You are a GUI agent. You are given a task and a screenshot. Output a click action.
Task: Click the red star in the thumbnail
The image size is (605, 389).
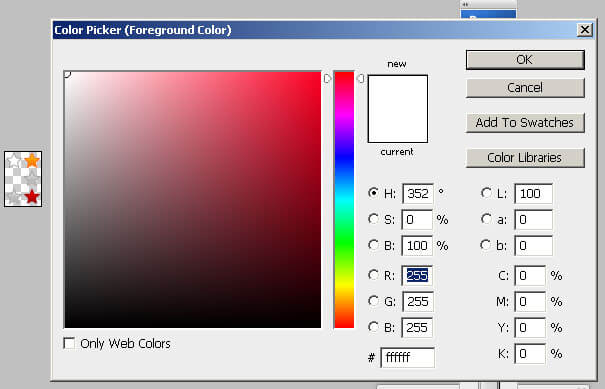(32, 196)
